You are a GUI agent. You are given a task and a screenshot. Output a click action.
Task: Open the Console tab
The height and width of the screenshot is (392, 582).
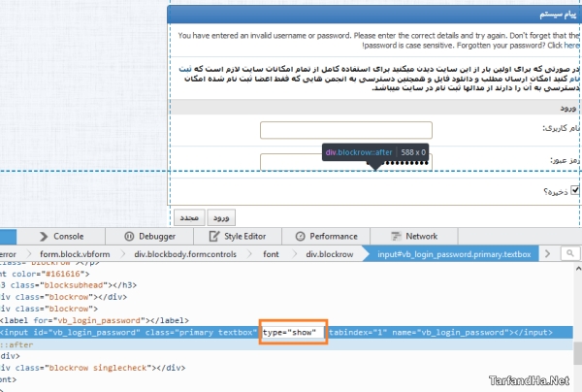point(61,237)
